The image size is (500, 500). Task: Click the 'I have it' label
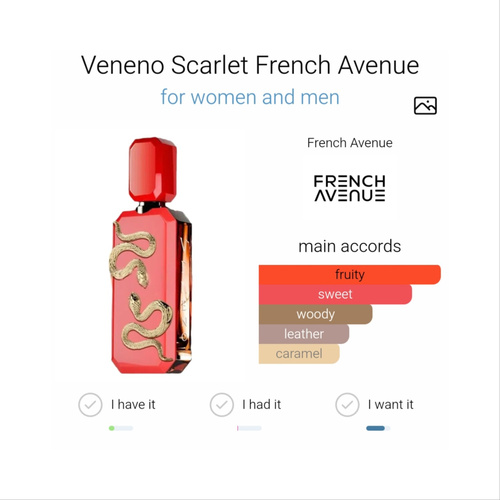click(x=133, y=405)
